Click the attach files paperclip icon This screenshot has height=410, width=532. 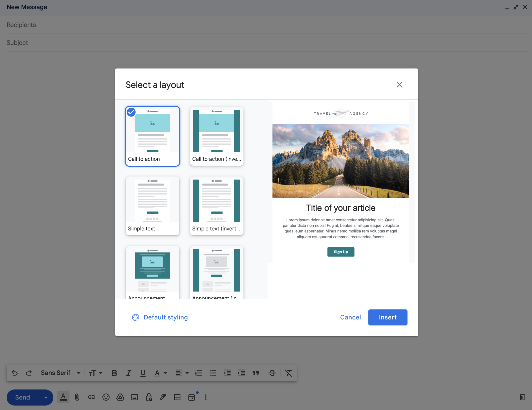[77, 397]
